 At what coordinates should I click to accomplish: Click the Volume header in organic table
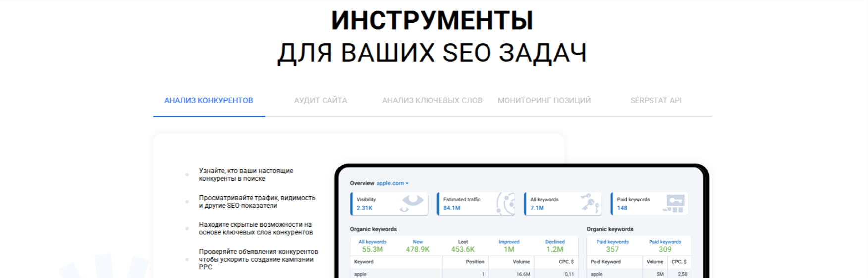521,262
